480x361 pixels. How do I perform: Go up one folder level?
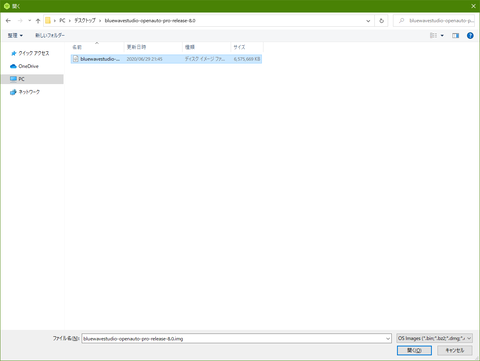[x=38, y=21]
